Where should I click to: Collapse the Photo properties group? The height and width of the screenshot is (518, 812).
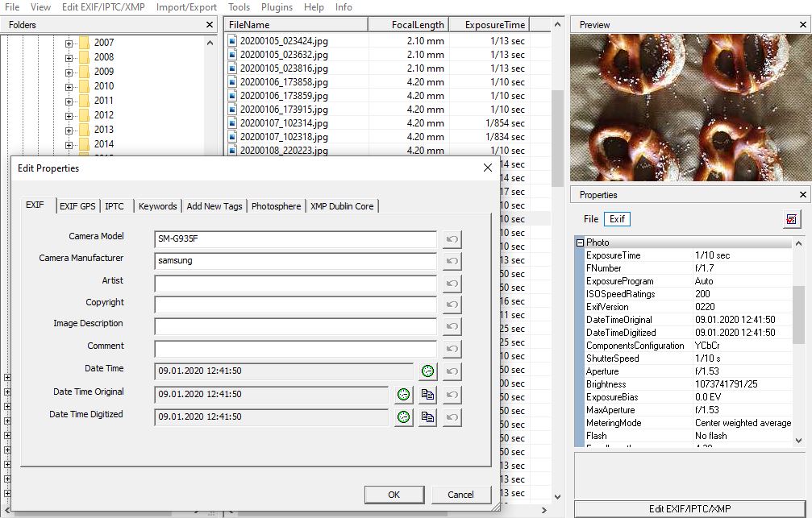pyautogui.click(x=580, y=242)
